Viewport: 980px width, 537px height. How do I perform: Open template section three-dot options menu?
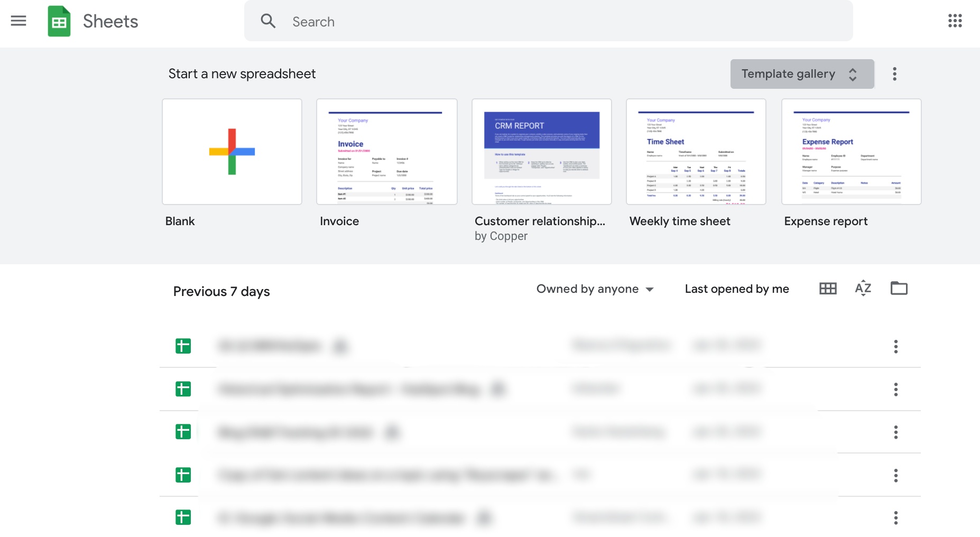pyautogui.click(x=895, y=74)
